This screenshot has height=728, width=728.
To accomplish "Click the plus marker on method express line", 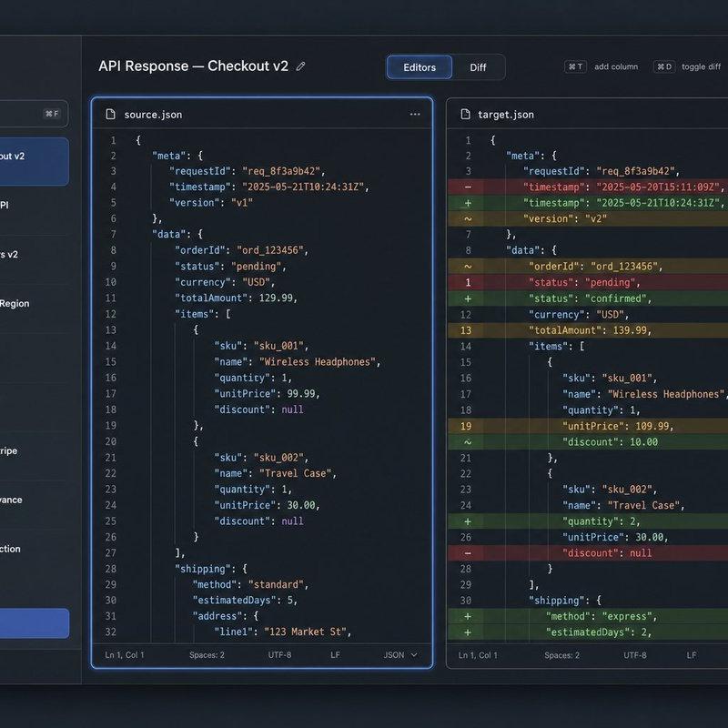I will click(x=468, y=617).
